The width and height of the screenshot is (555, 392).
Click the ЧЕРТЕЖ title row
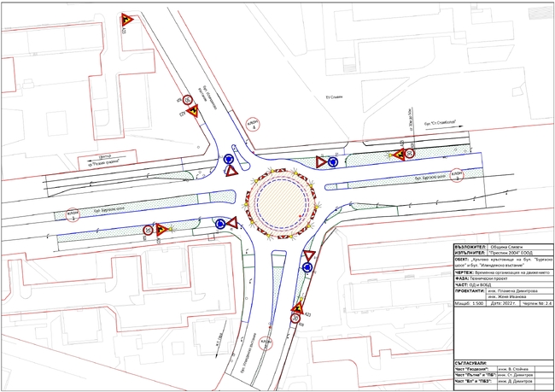coord(503,273)
